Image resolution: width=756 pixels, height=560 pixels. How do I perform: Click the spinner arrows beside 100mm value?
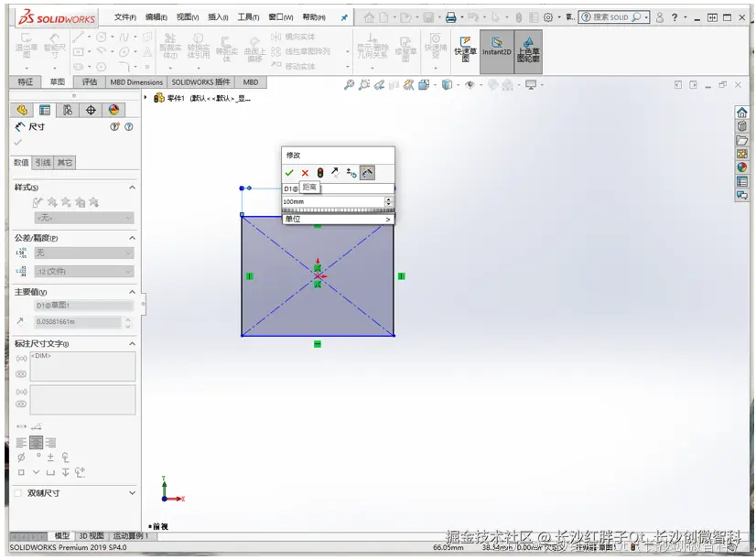tap(389, 202)
